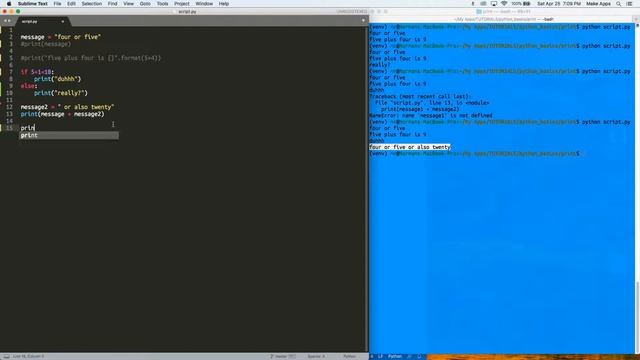
Task: Open the View menu
Action: pos(128,4)
